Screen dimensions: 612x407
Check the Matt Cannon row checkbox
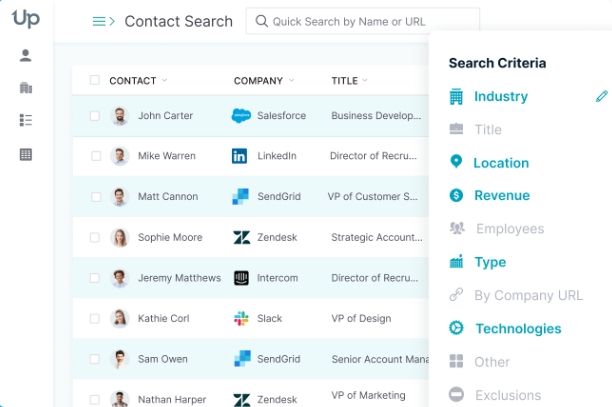[x=96, y=197]
